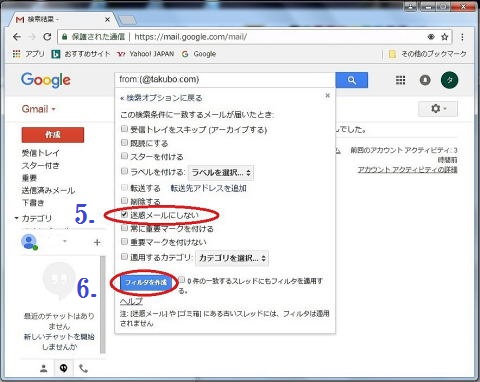Open the phone calls tab icon
This screenshot has width=480, height=382.
coord(83,368)
